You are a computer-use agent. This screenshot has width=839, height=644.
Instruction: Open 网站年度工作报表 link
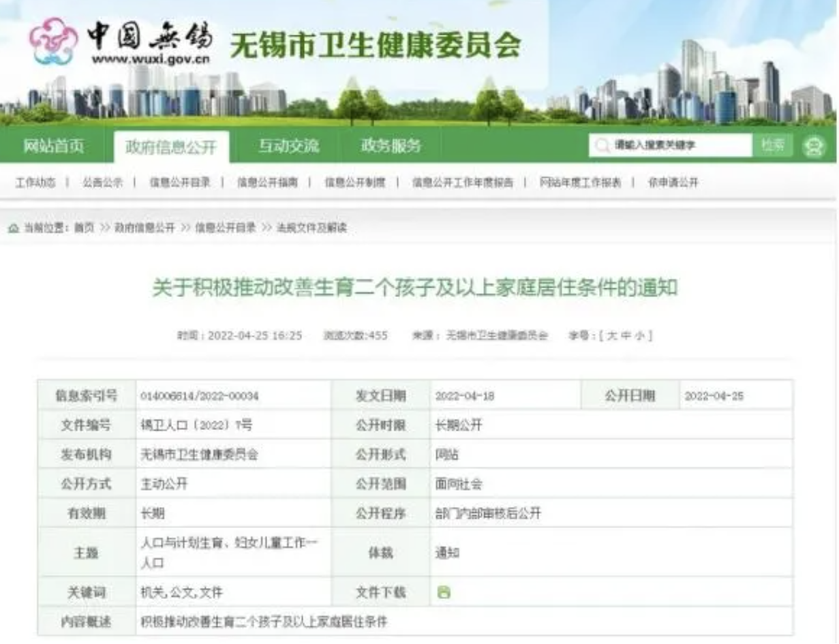(580, 183)
